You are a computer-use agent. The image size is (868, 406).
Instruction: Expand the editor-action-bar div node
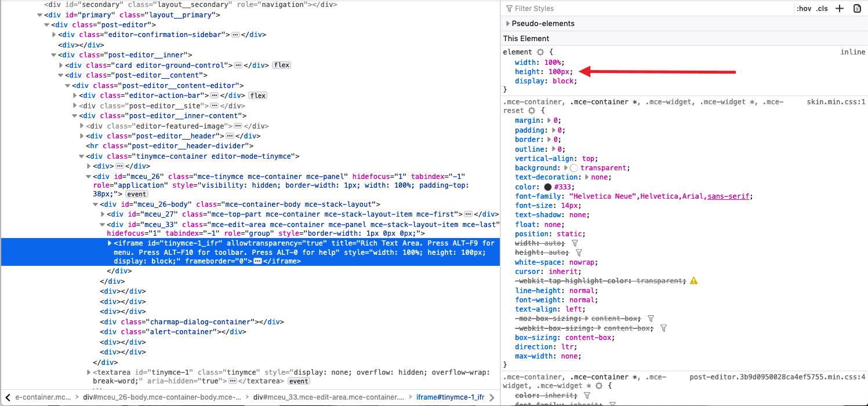coord(75,96)
